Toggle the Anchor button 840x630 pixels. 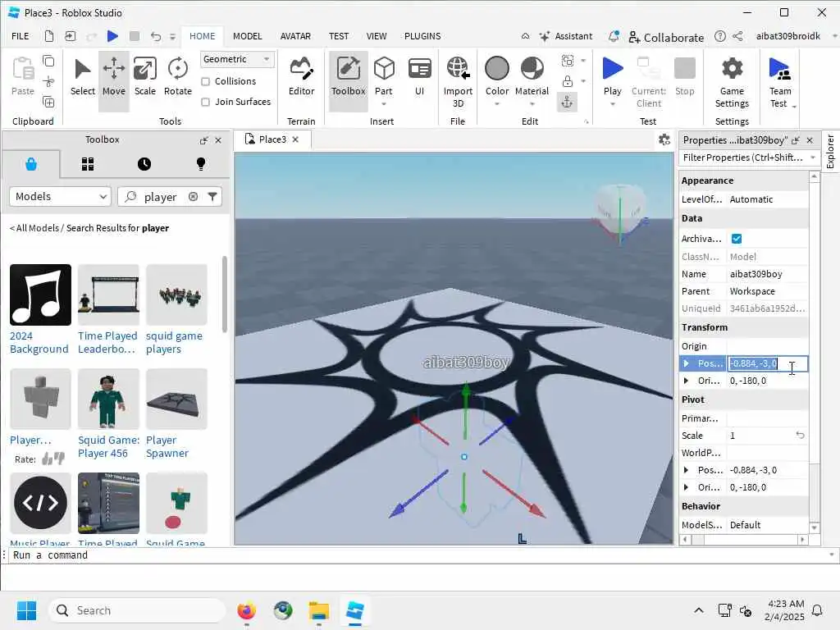(x=567, y=102)
